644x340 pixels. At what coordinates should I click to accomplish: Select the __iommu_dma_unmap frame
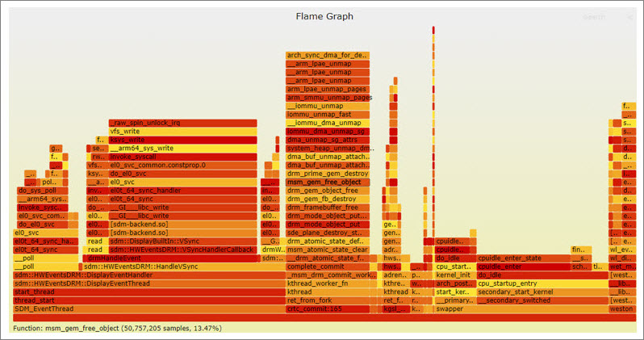click(328, 123)
